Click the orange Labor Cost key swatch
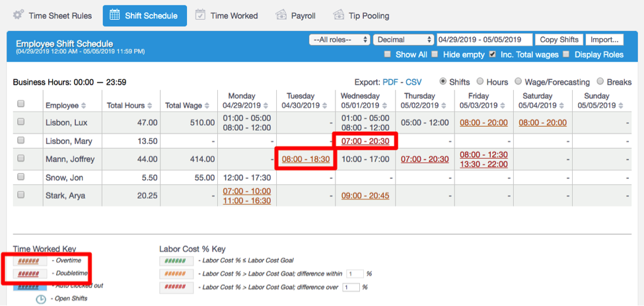 tap(176, 274)
